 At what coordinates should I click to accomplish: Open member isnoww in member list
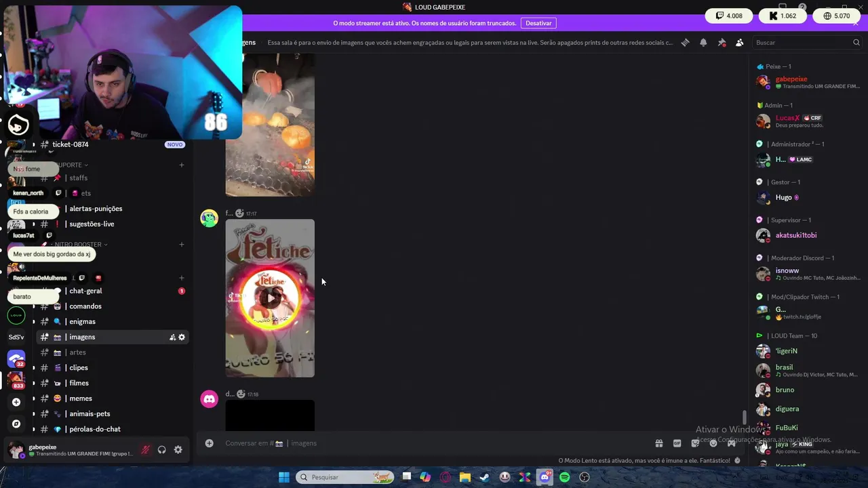(810, 274)
